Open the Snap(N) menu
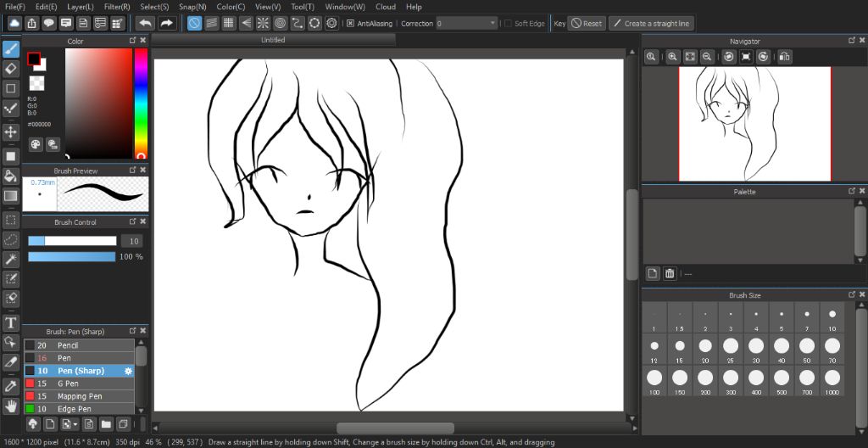Screen dimensions: 868x448 (192, 7)
